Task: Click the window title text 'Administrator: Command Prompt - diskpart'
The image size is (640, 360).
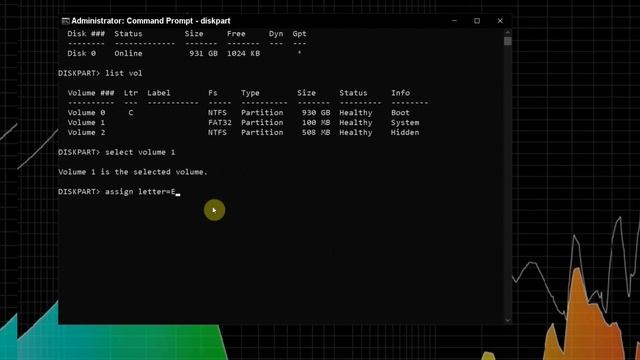Action: pos(151,21)
